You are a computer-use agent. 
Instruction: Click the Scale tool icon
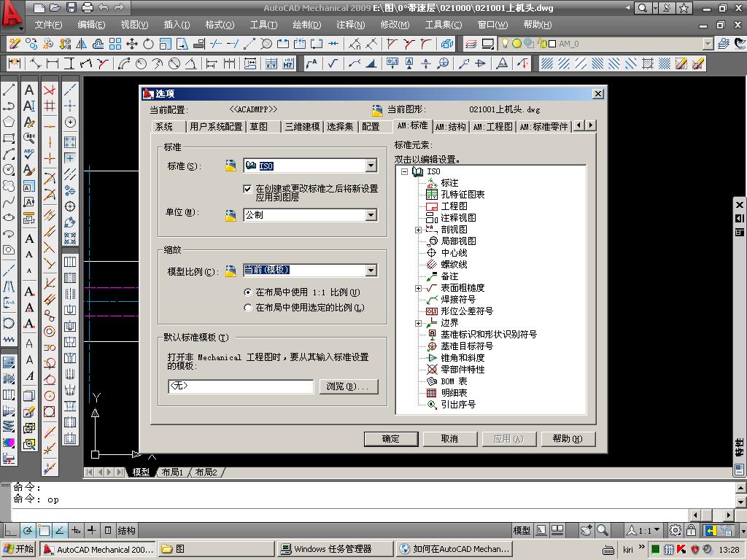coord(165,44)
